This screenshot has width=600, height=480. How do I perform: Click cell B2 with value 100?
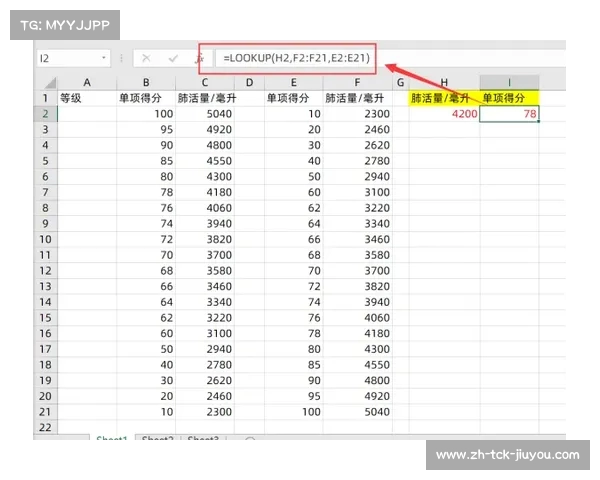pos(146,114)
